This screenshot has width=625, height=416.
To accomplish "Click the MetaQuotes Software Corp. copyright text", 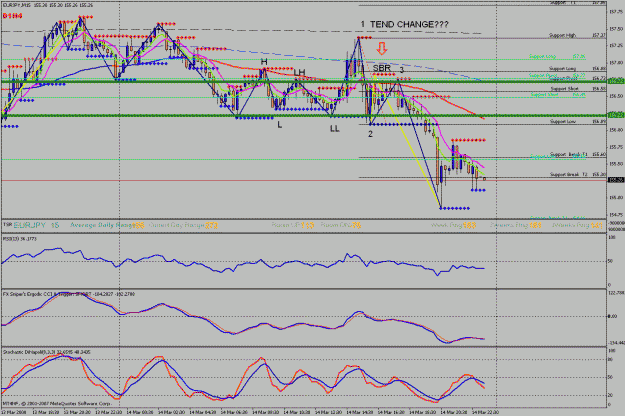I will click(57, 404).
